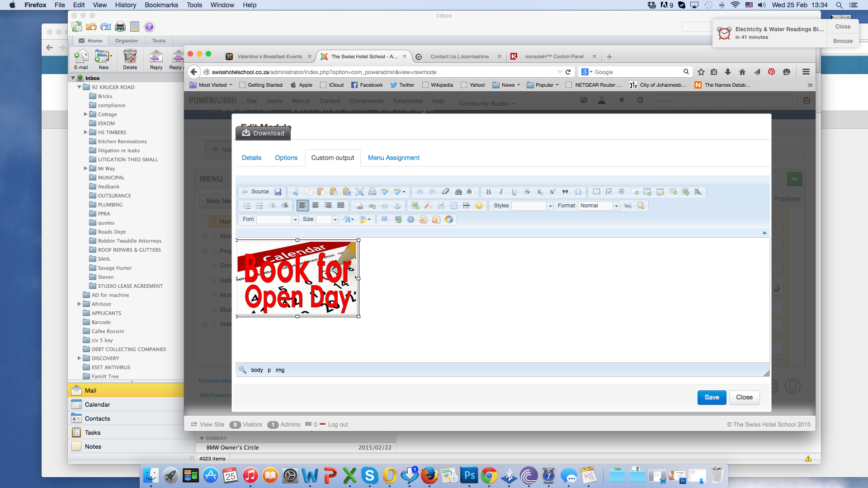Click the Bold formatting icon
The image size is (868, 488).
pos(488,192)
